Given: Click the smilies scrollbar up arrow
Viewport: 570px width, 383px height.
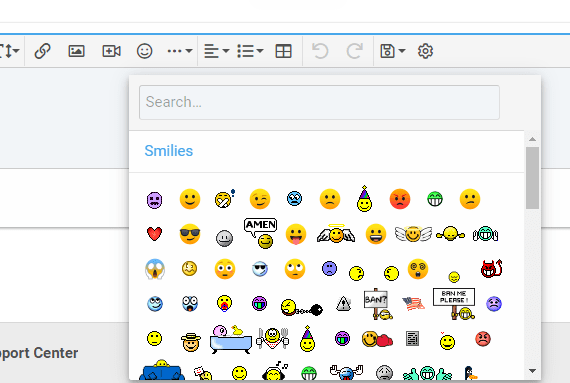Looking at the screenshot, I should (533, 139).
